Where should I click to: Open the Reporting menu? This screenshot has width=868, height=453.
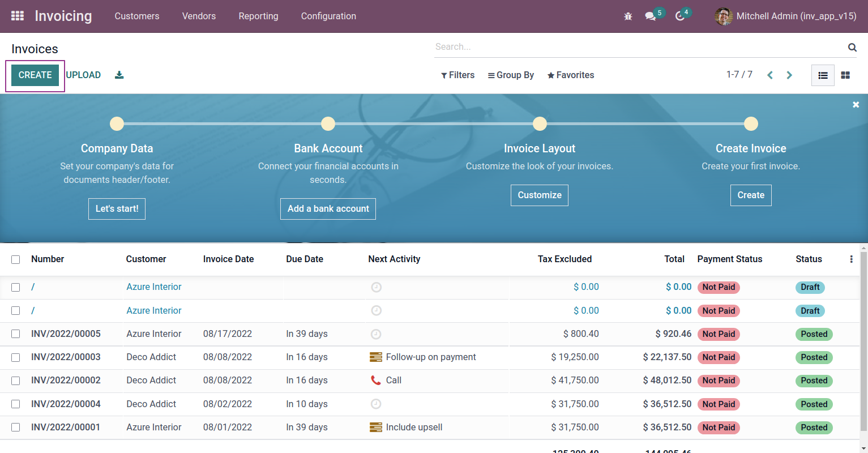[x=258, y=16]
